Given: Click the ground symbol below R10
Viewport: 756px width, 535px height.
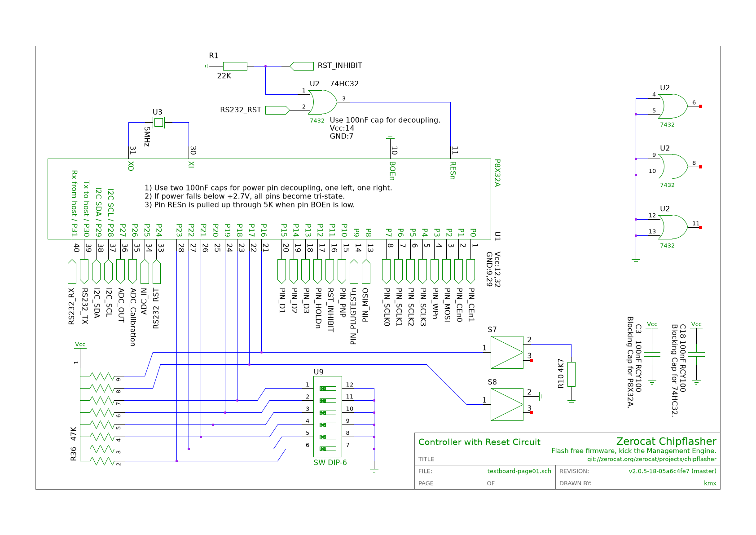Looking at the screenshot, I should click(571, 402).
